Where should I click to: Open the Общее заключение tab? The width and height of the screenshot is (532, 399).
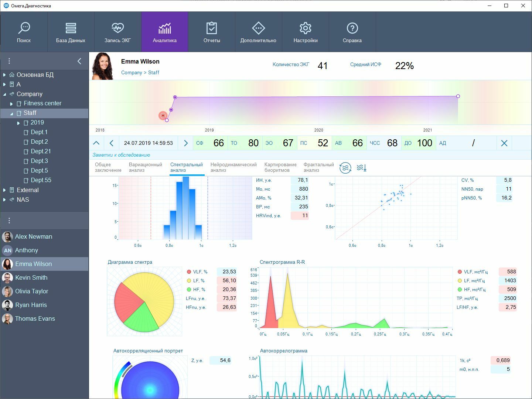tap(108, 167)
